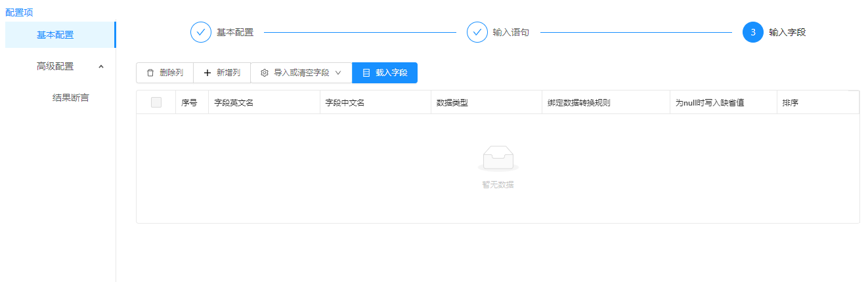
Task: Toggle the select-all checkbox in table header
Action: [156, 102]
